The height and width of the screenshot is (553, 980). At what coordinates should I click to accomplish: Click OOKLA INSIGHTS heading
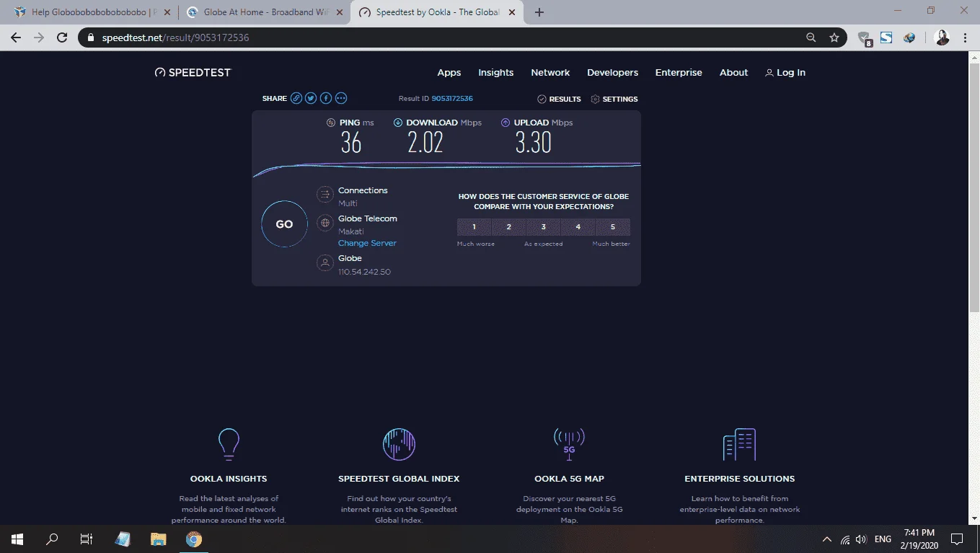pyautogui.click(x=229, y=479)
